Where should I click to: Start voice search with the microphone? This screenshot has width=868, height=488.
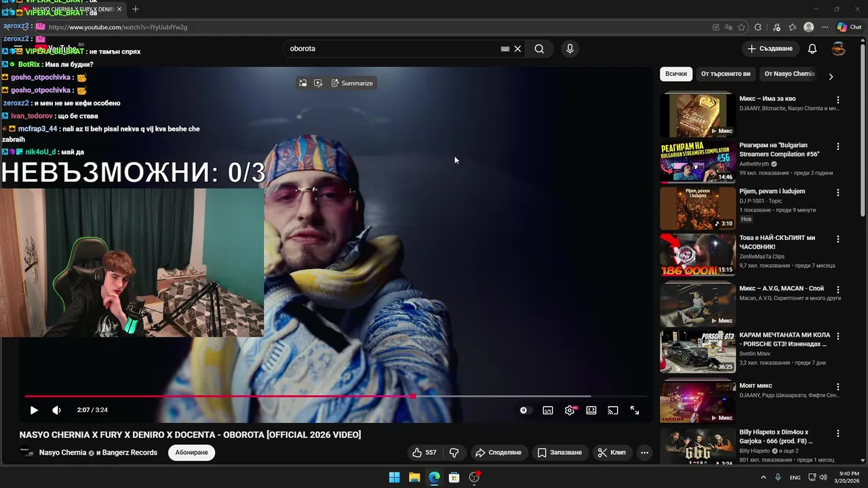[x=570, y=49]
